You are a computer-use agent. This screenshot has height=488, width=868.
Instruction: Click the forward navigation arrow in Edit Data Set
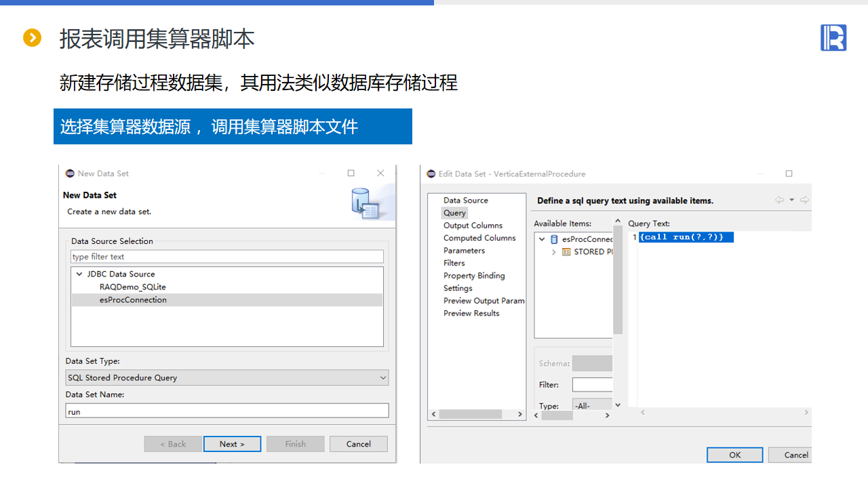click(x=805, y=200)
